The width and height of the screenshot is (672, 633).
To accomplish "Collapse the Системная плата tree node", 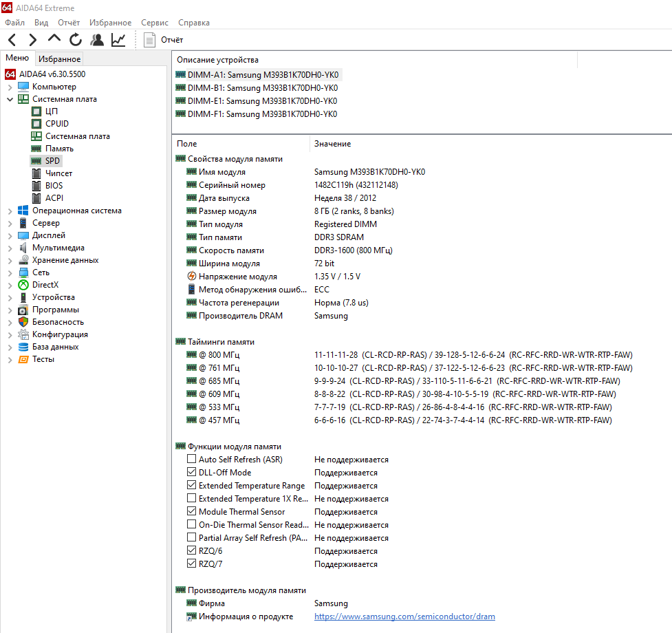I will pyautogui.click(x=10, y=99).
